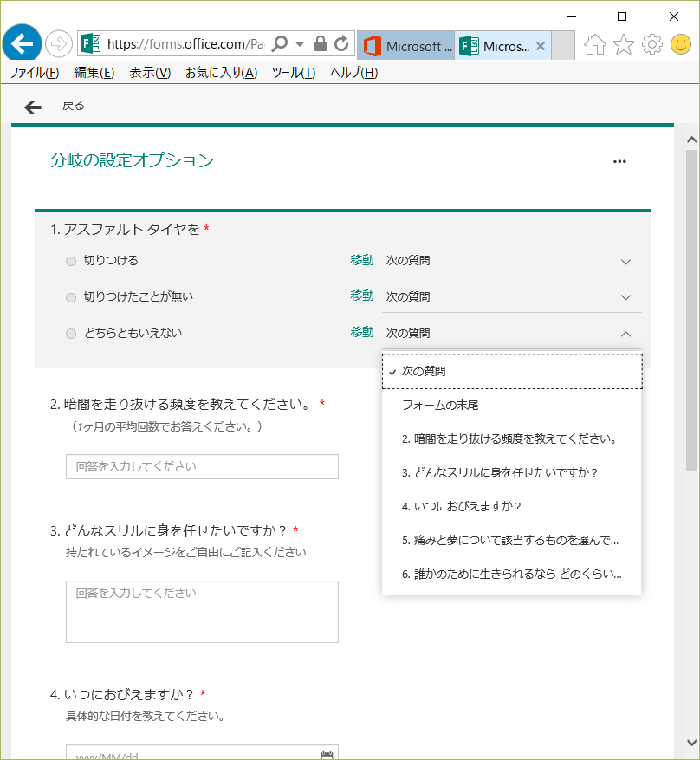Open the browser home icon
The image size is (700, 760).
594,45
